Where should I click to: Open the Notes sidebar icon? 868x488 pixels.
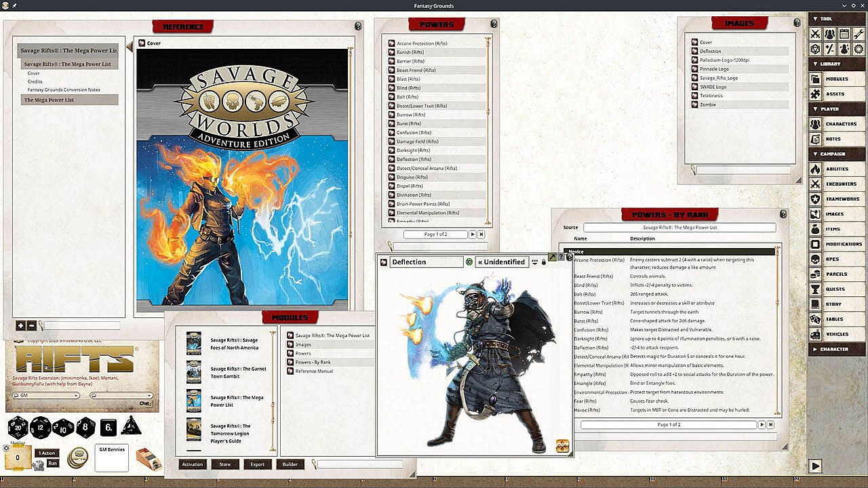[815, 139]
